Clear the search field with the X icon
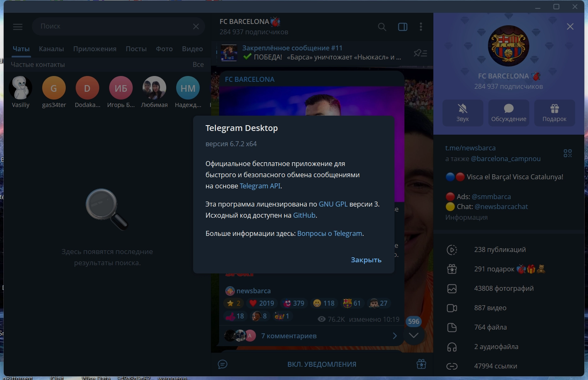 point(196,26)
